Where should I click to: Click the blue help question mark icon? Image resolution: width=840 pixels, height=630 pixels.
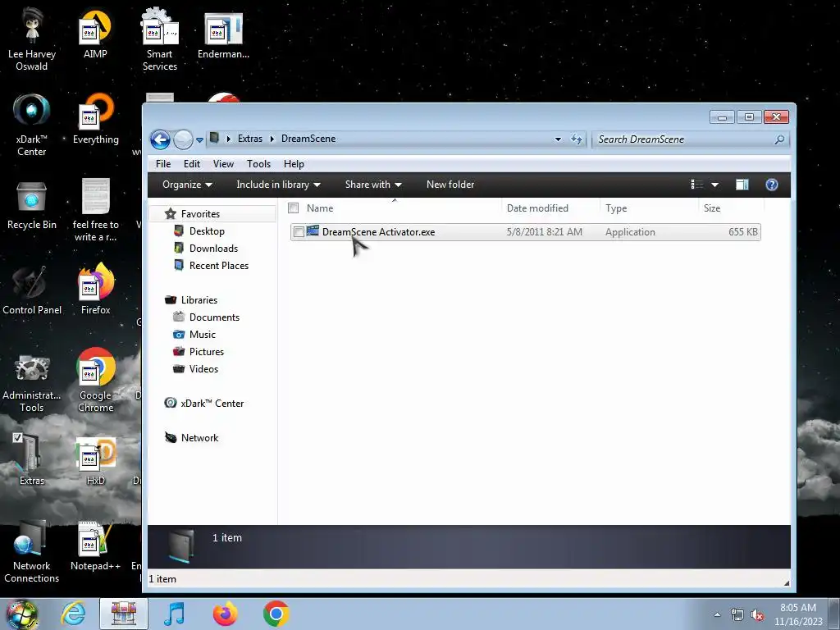[x=772, y=185]
